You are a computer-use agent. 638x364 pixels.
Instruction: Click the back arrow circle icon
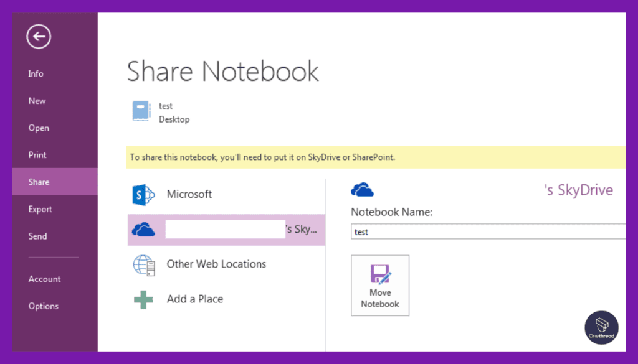39,37
